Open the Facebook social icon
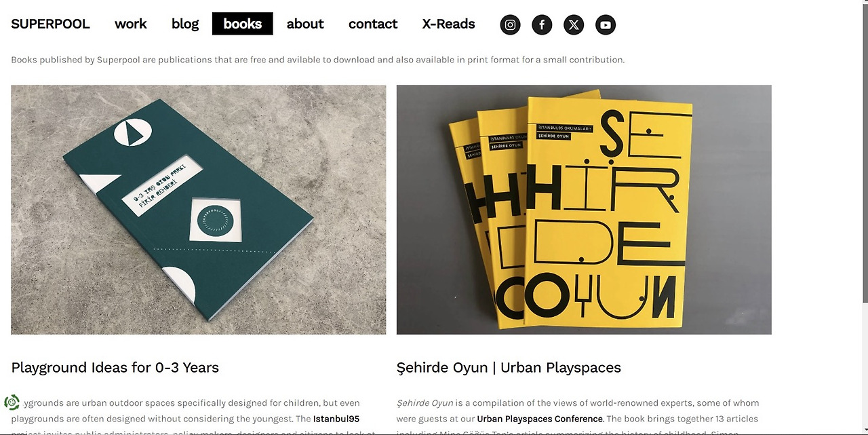This screenshot has height=435, width=868. tap(542, 25)
